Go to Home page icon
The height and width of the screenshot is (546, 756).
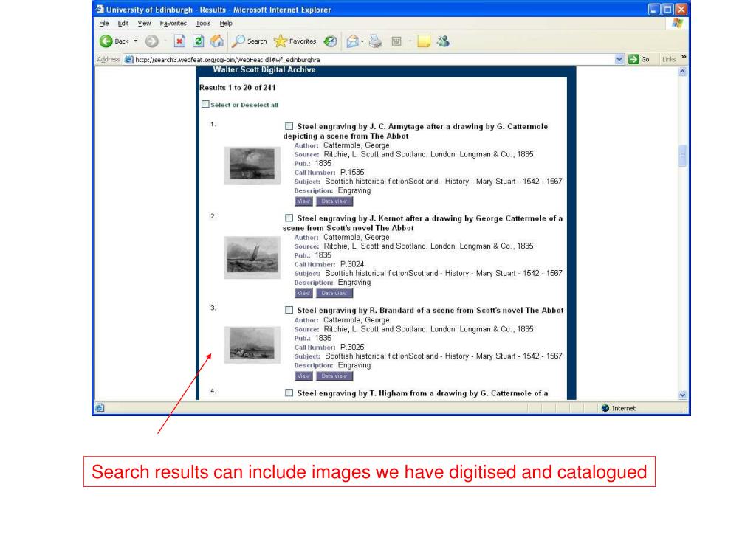pos(217,41)
